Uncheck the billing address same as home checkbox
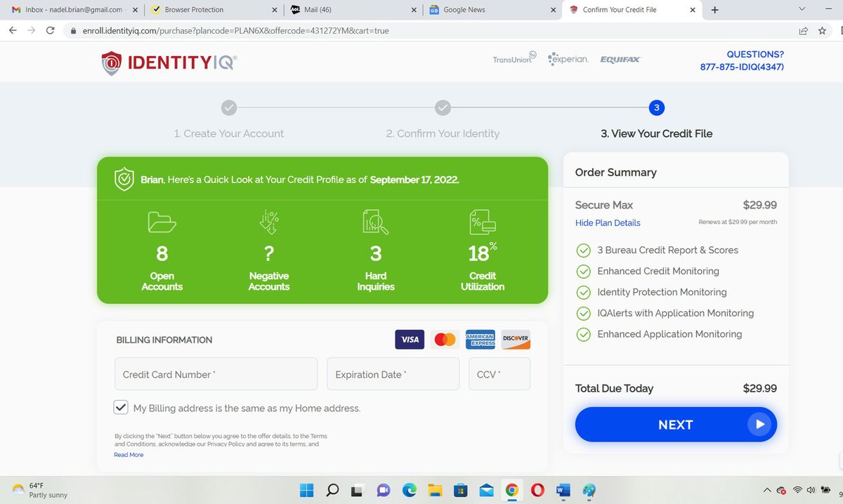 click(x=121, y=407)
